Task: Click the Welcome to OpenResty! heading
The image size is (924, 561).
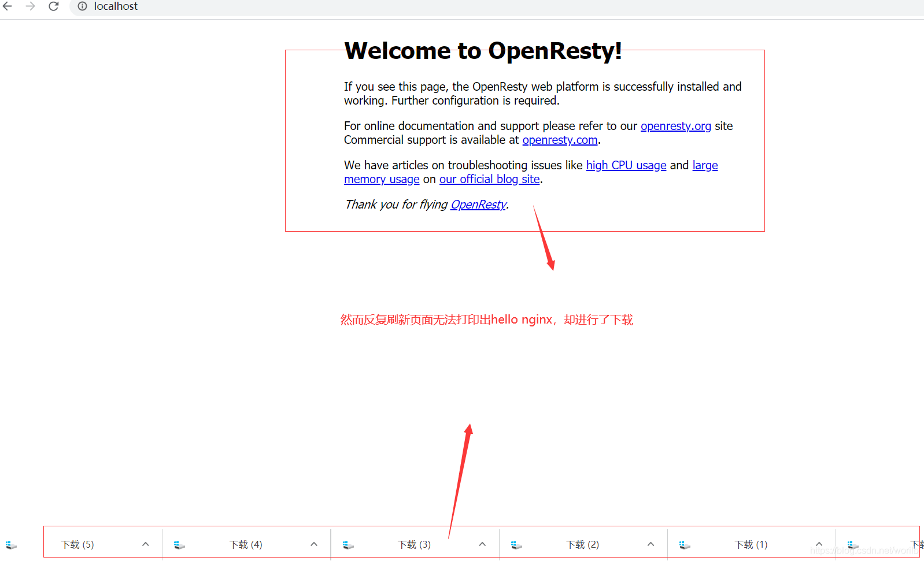Action: coord(483,51)
